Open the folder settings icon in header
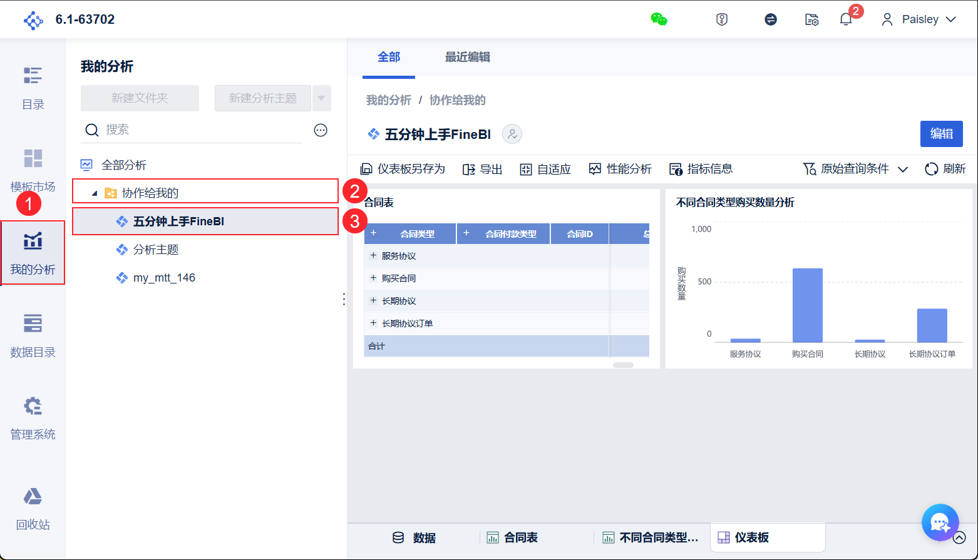The height and width of the screenshot is (560, 978). click(x=811, y=19)
